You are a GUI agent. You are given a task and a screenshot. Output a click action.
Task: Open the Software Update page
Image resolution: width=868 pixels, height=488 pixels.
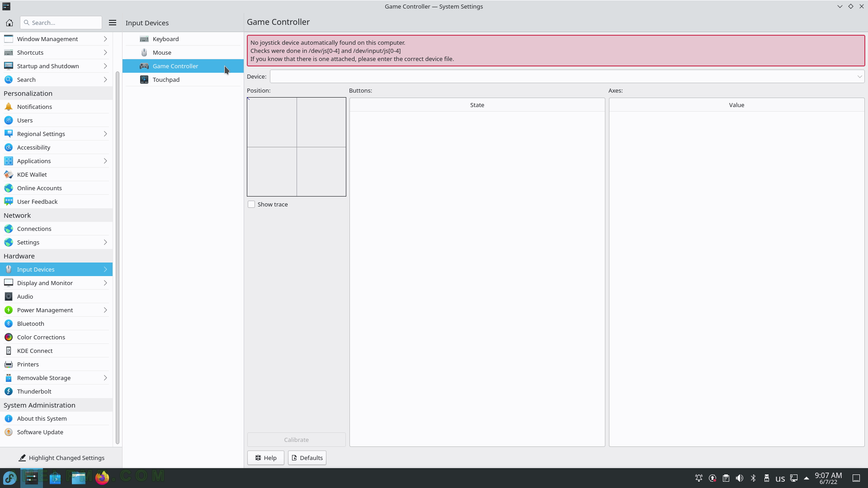point(56,432)
